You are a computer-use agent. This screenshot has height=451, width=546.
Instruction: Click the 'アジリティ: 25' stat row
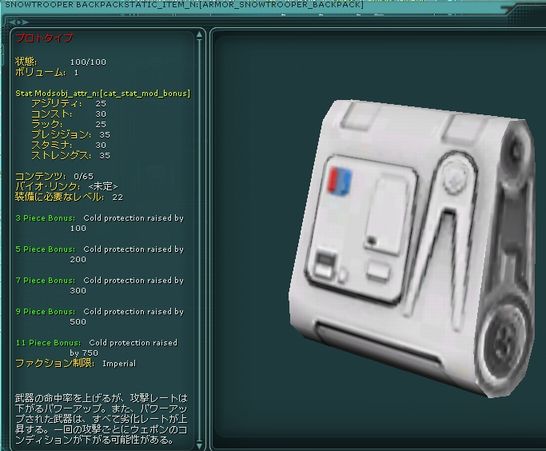coord(69,103)
